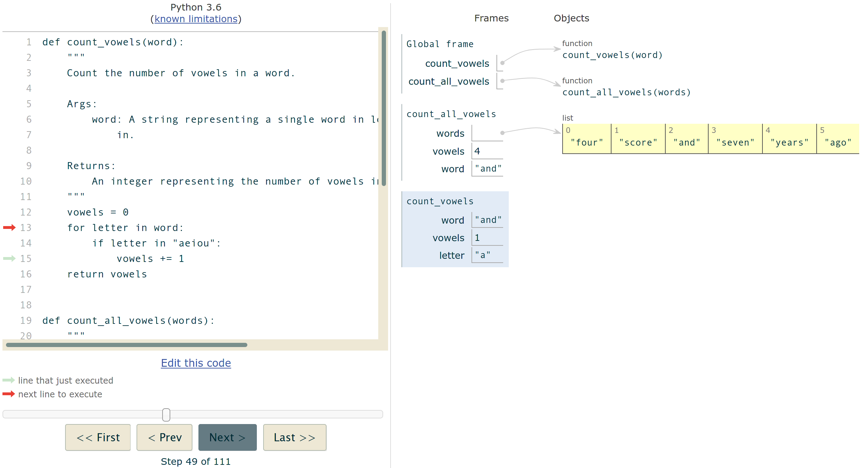Click the step progress slider handle
This screenshot has width=868, height=468.
coord(165,415)
